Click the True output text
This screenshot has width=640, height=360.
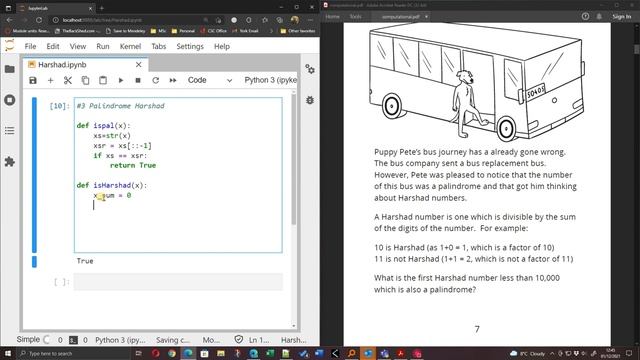point(85,261)
